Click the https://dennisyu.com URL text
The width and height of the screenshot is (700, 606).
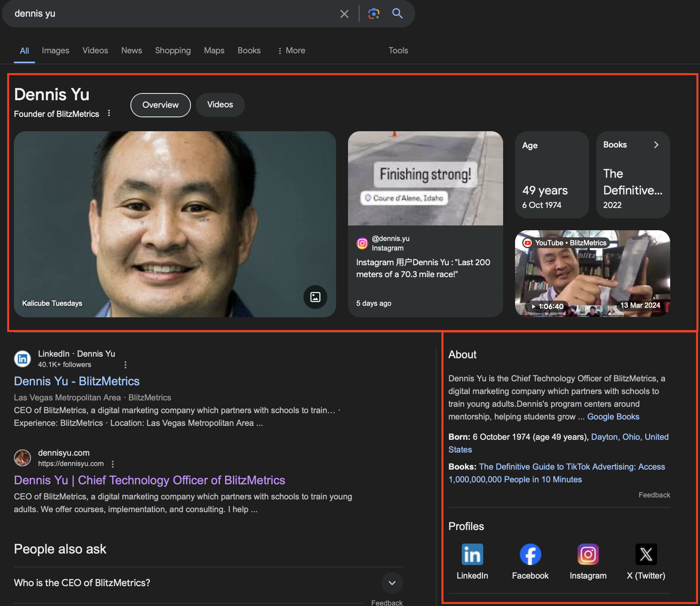(71, 464)
